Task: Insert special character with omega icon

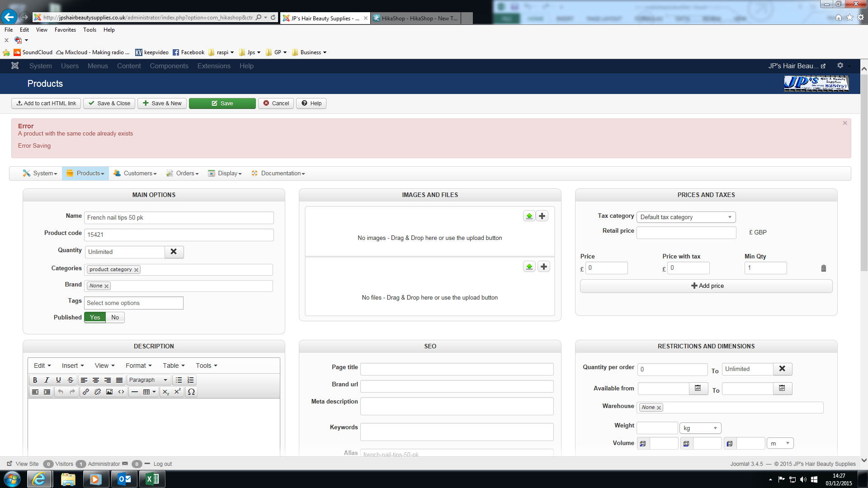Action: pos(191,392)
